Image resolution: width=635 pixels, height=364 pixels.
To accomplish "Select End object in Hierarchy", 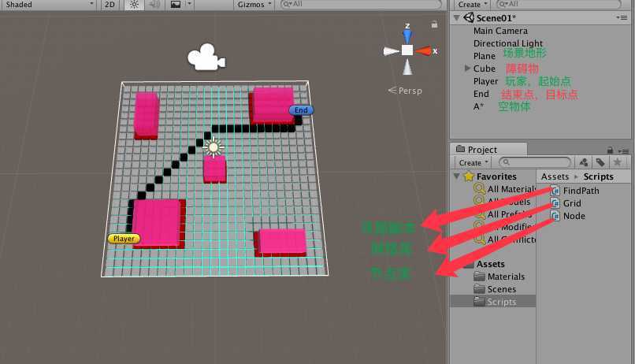I will [x=481, y=94].
